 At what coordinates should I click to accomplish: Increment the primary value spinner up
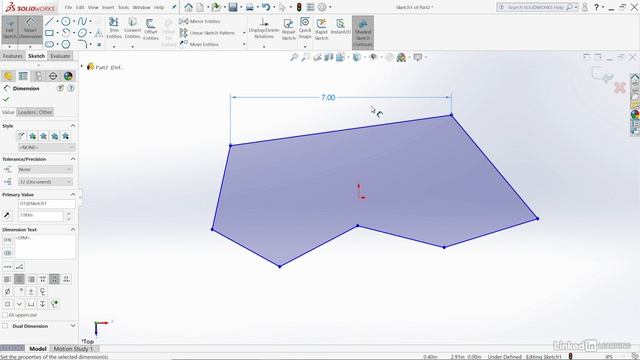tap(69, 213)
